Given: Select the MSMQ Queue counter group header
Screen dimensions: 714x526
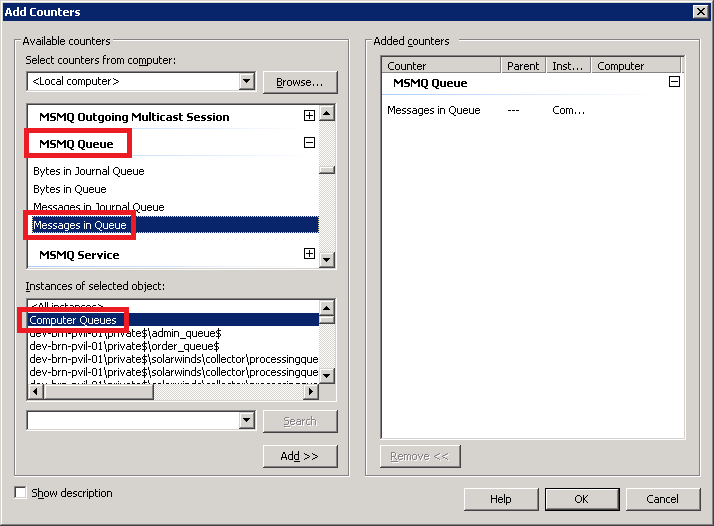Looking at the screenshot, I should pos(76,144).
